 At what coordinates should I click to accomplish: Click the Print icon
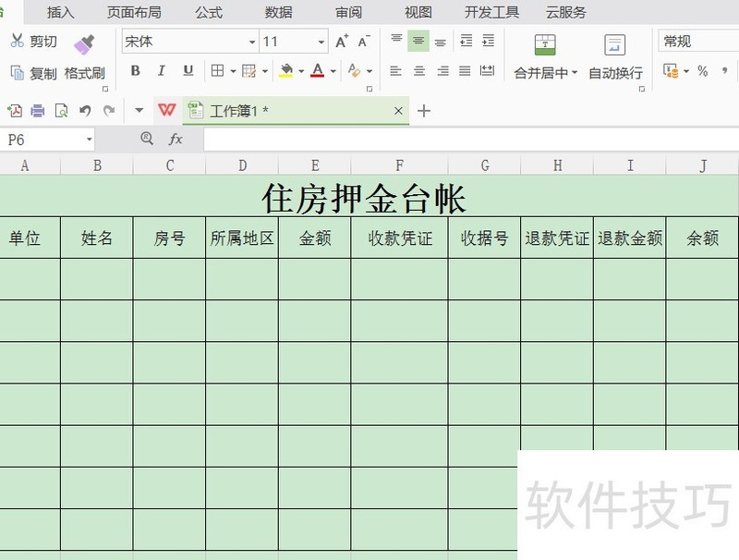tap(38, 111)
